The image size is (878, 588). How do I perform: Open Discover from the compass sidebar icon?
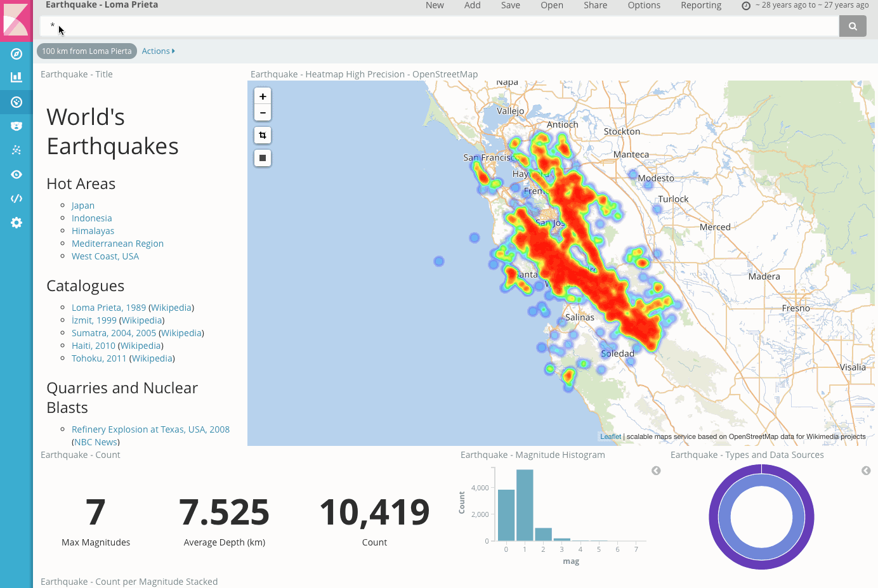16,54
